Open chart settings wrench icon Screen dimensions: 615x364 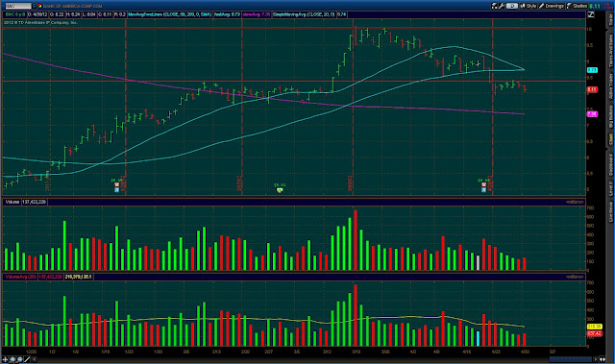[502, 6]
